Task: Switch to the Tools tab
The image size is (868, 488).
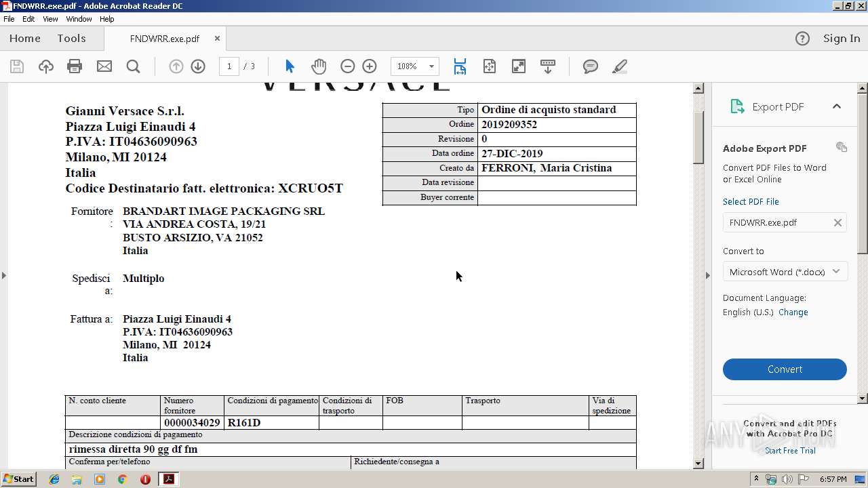Action: pyautogui.click(x=71, y=39)
